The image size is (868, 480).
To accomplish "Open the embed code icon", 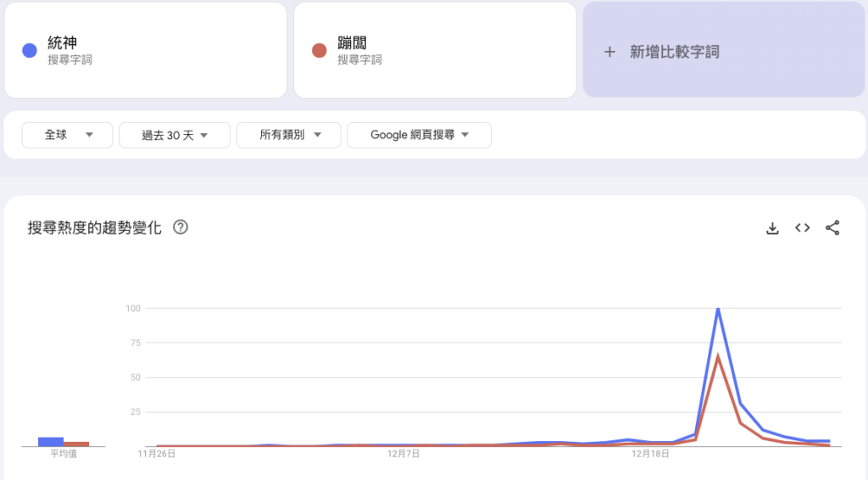I will click(802, 227).
